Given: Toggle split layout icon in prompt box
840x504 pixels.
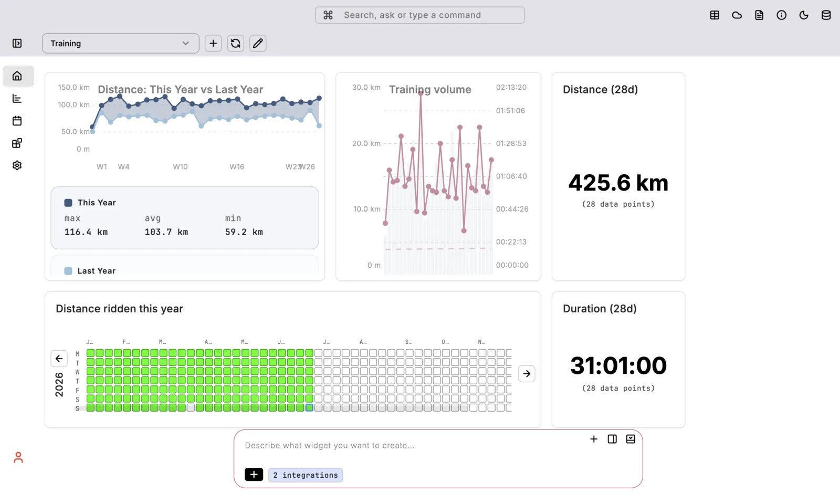Looking at the screenshot, I should [x=612, y=439].
